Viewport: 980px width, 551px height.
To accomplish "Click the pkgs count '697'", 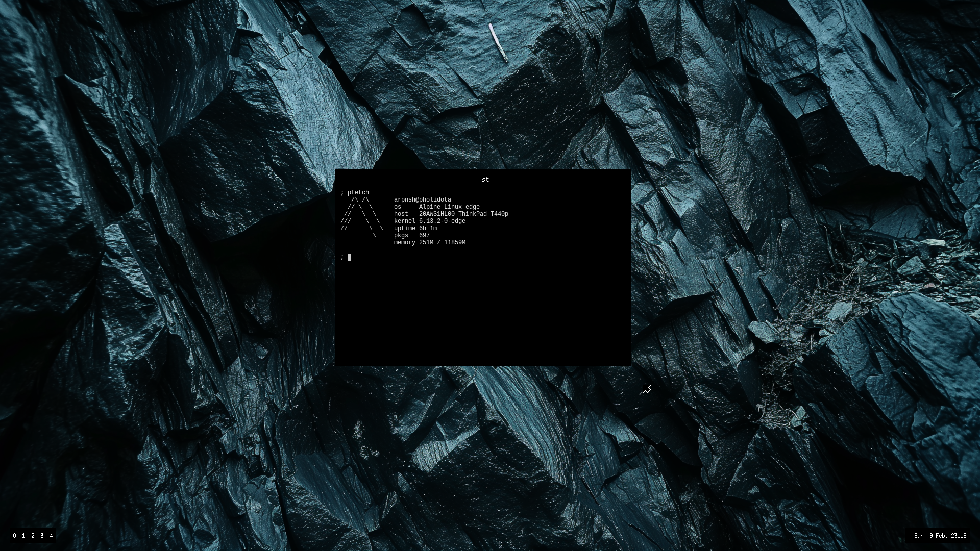I will pyautogui.click(x=424, y=235).
